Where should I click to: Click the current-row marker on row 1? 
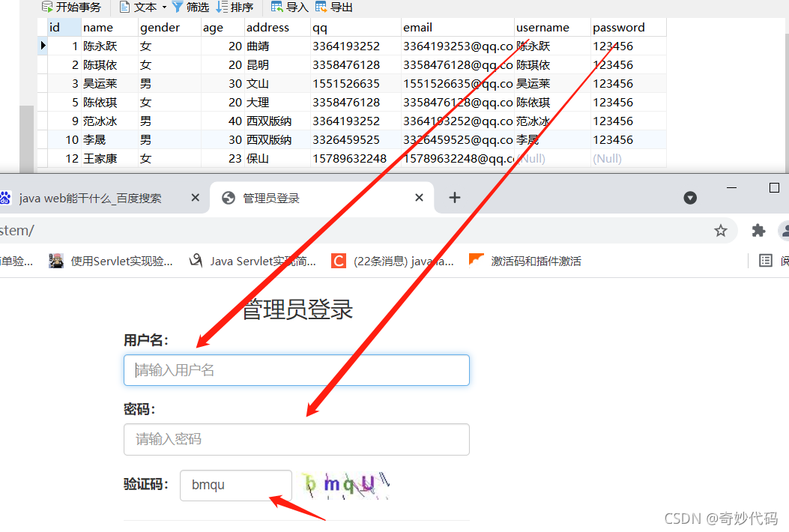(43, 46)
